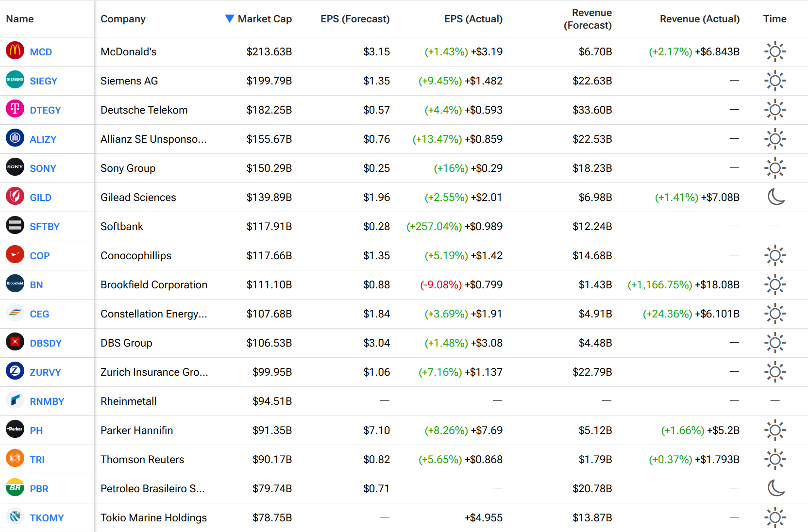Sort by Revenue (Forecast) column header
808x532 pixels.
point(588,19)
